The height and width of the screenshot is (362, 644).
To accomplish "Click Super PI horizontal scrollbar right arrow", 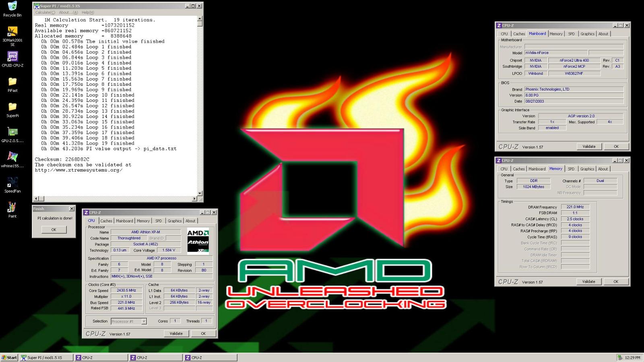I will (x=194, y=199).
